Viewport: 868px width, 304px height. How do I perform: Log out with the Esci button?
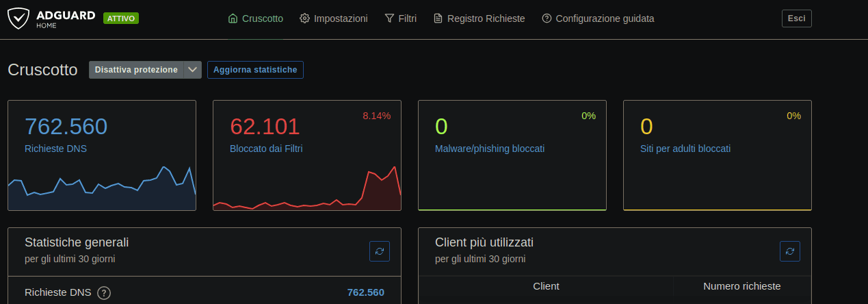(796, 18)
